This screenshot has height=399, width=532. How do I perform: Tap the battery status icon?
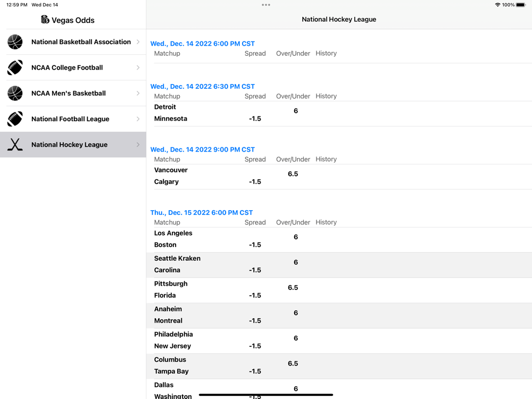521,5
